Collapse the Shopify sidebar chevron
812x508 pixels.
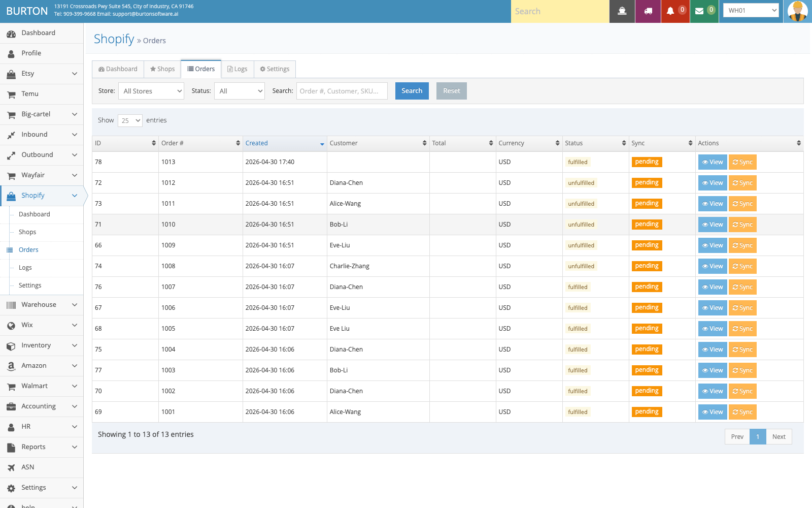coord(75,196)
